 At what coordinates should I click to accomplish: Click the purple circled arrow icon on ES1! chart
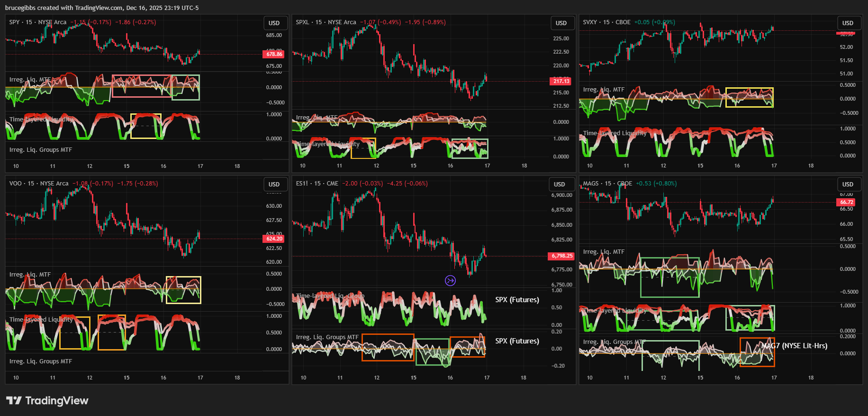click(450, 281)
